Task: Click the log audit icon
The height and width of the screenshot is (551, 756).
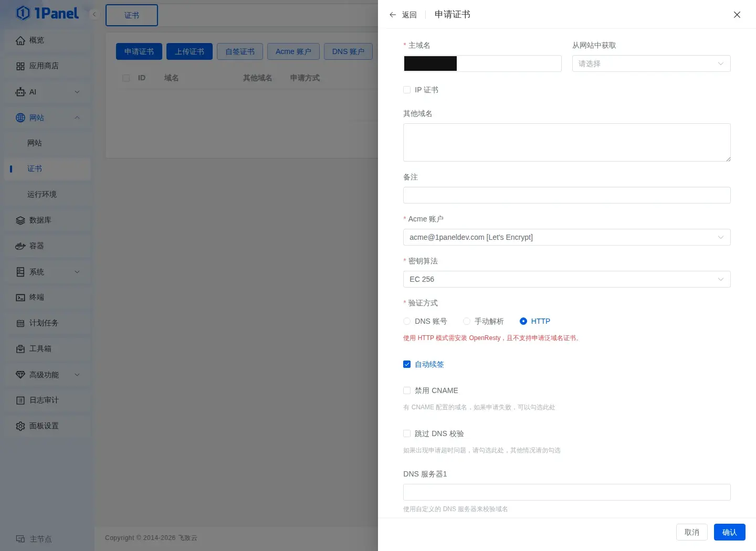Action: tap(20, 400)
